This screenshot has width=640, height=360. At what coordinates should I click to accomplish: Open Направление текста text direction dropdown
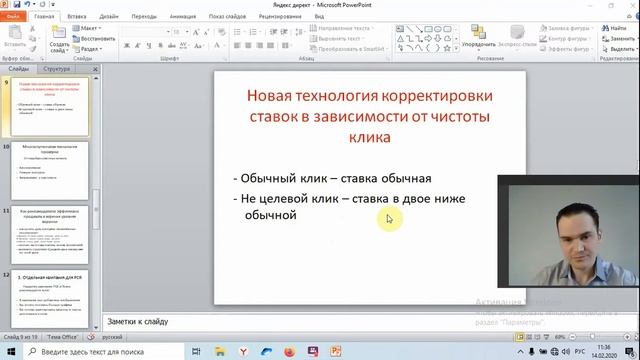[x=342, y=28]
